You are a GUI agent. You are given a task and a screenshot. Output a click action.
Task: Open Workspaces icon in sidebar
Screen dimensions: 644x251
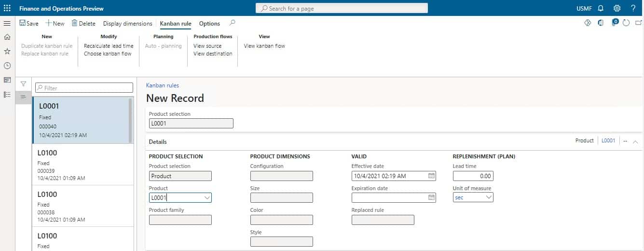(x=7, y=80)
